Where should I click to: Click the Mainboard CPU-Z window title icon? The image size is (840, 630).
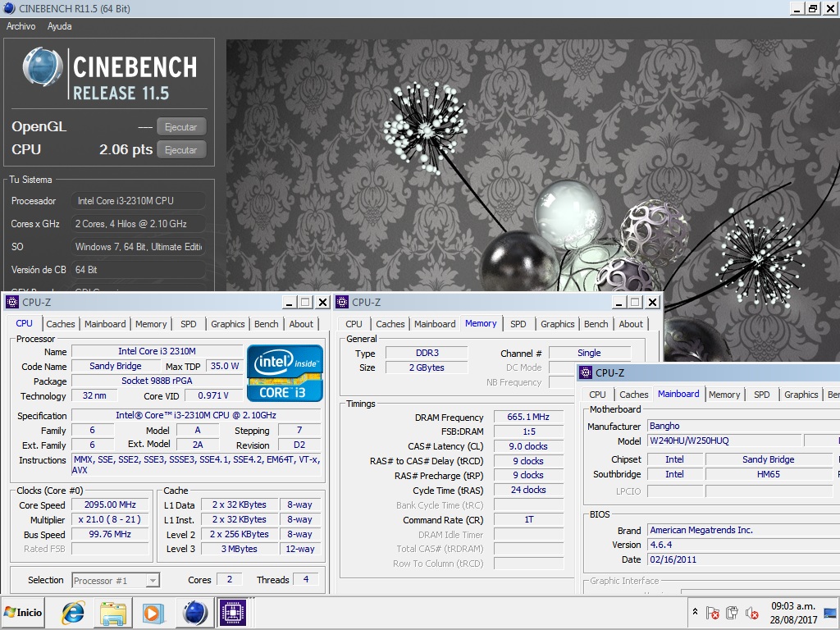tap(586, 373)
